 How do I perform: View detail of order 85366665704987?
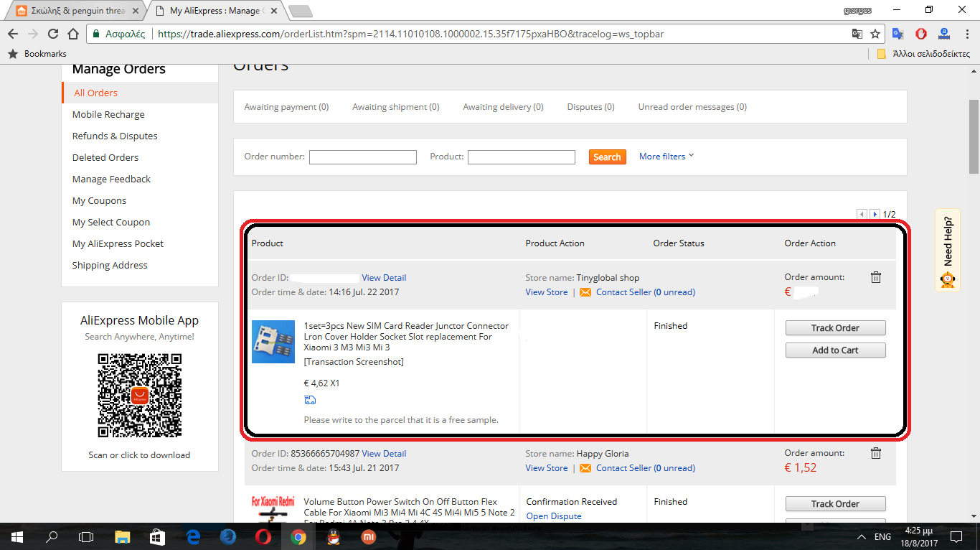click(384, 454)
